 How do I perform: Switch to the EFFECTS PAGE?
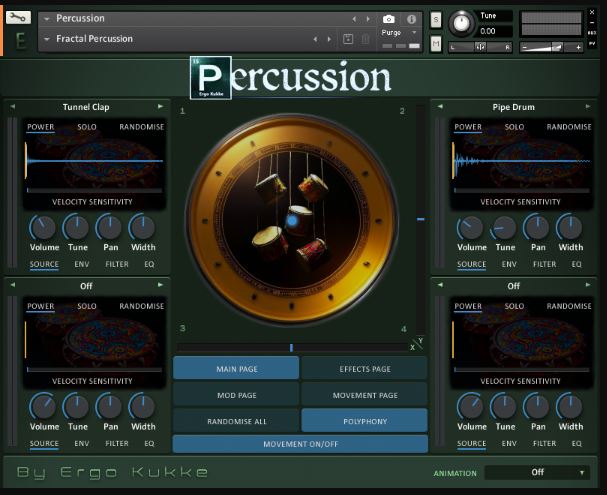click(x=365, y=369)
